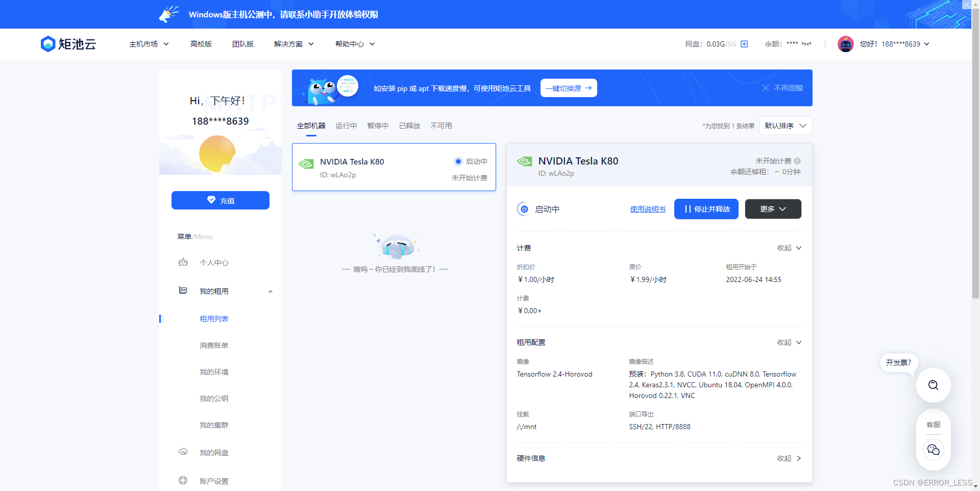The image size is (980, 491).
Task: Open the user account 188****8639 dropdown
Action: (895, 44)
